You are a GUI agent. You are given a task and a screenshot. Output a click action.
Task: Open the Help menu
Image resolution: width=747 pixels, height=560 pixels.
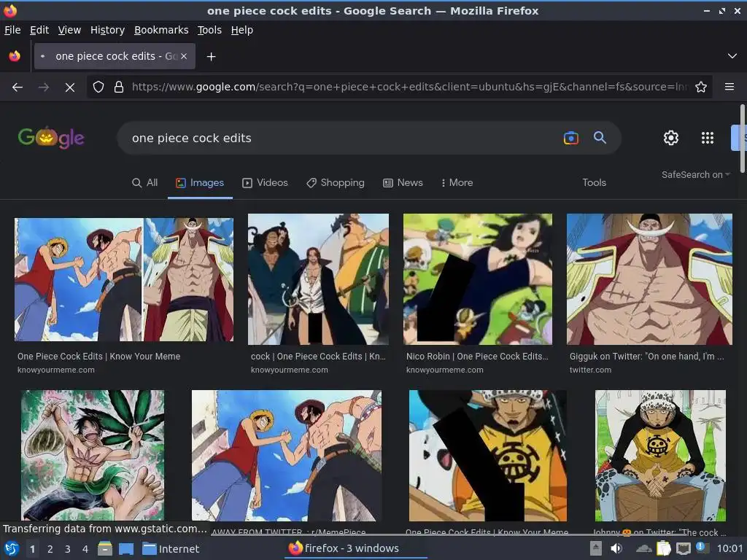[242, 30]
